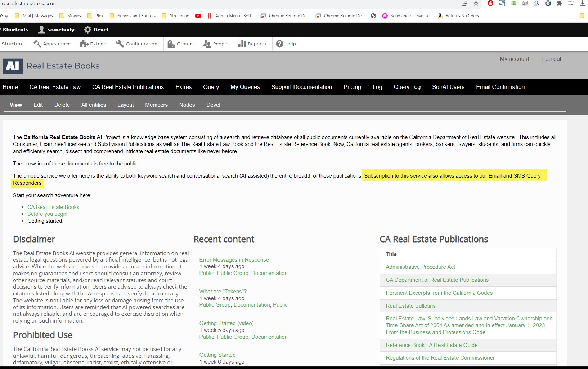Open the Send and receive fa... bookmark
Image resolution: width=588 pixels, height=369 pixels.
point(407,16)
